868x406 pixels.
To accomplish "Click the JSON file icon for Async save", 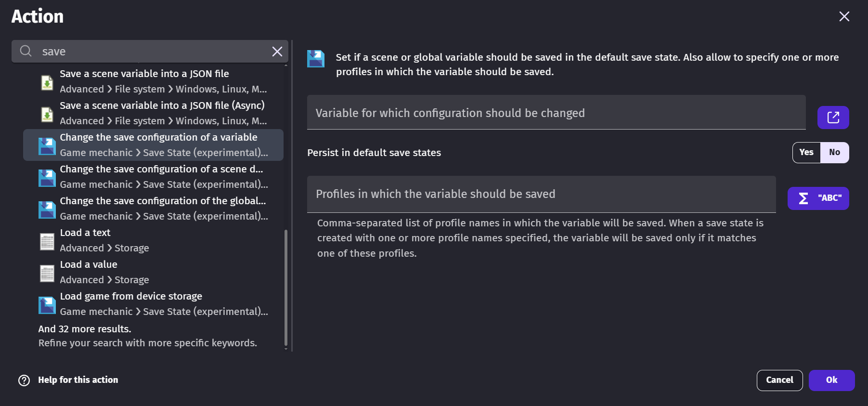I will point(47,114).
